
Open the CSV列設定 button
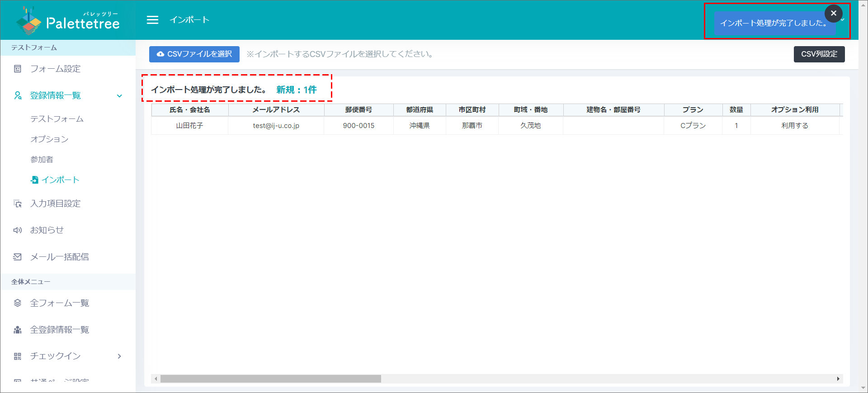point(819,54)
